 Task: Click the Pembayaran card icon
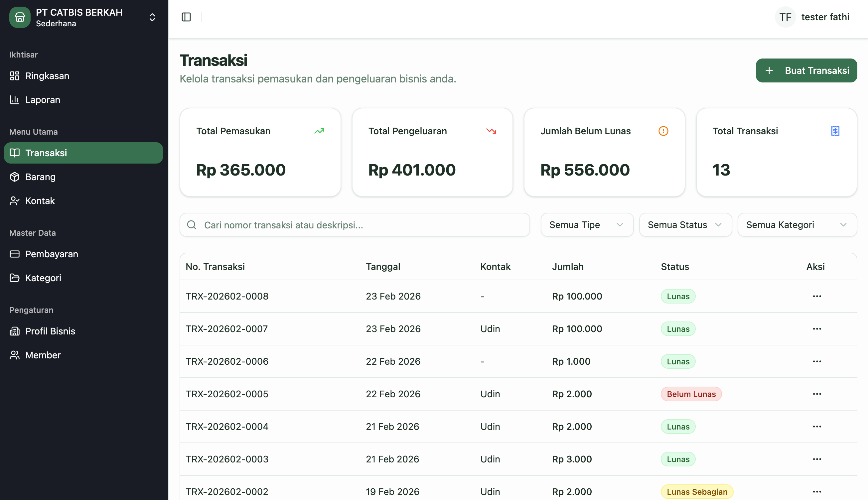pyautogui.click(x=14, y=254)
